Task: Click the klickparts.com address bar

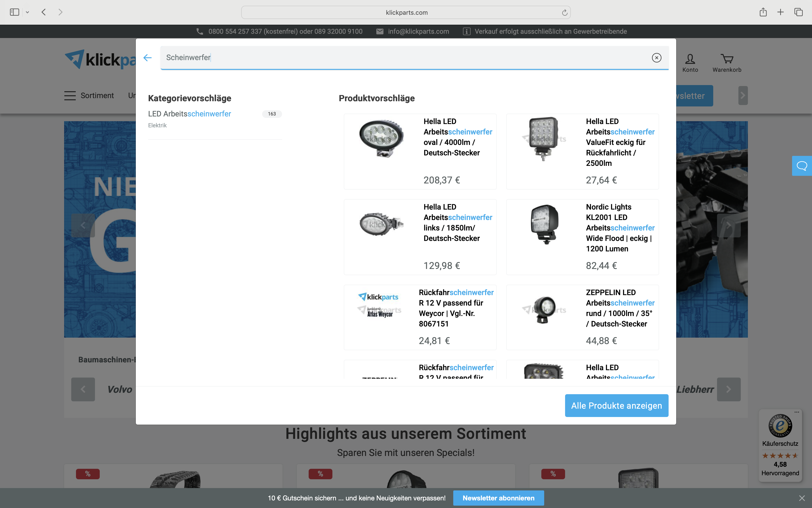Action: click(406, 12)
